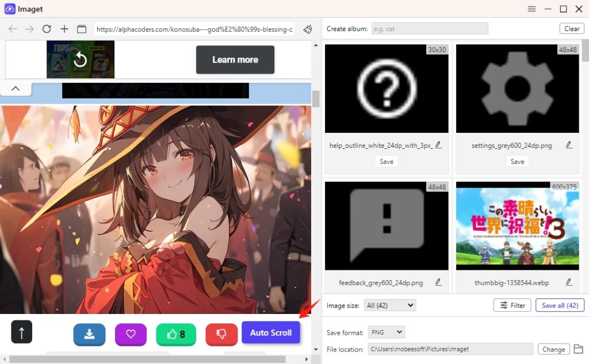Open the Filter options

click(x=512, y=305)
